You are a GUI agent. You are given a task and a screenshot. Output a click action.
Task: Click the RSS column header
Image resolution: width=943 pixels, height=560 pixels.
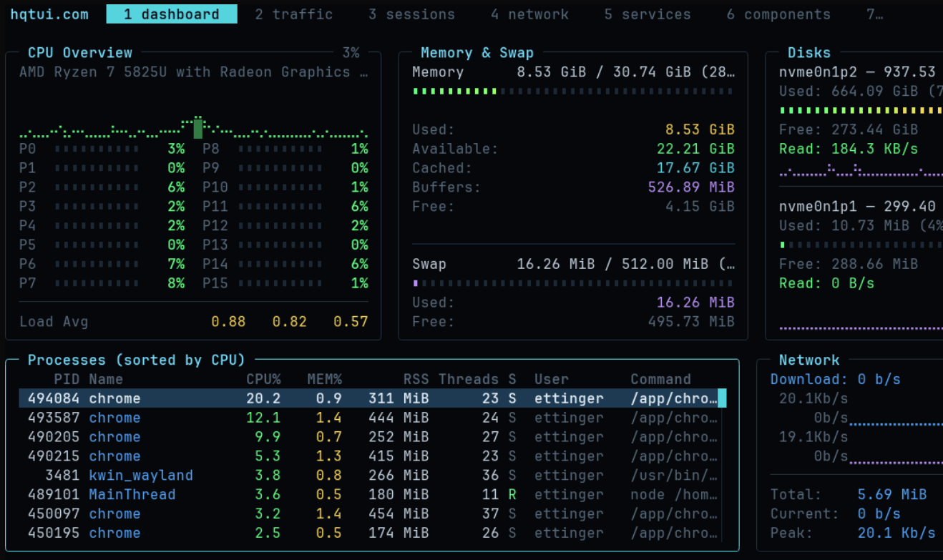point(416,379)
